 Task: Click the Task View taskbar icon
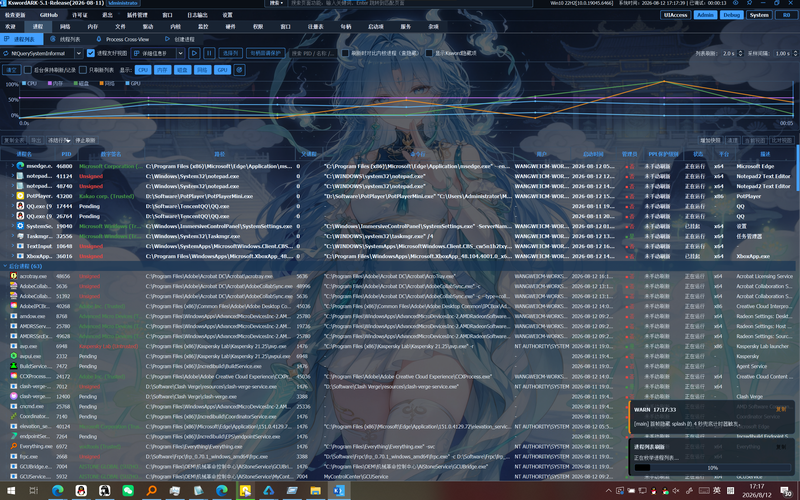[x=34, y=491]
